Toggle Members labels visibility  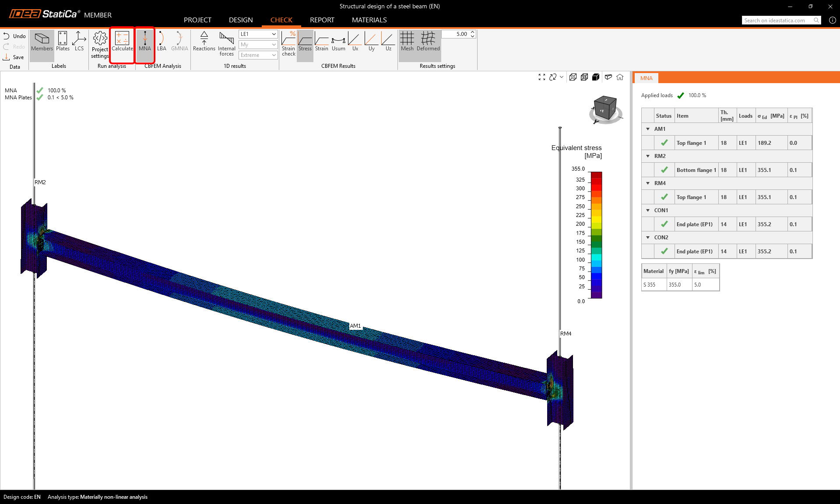pos(42,42)
